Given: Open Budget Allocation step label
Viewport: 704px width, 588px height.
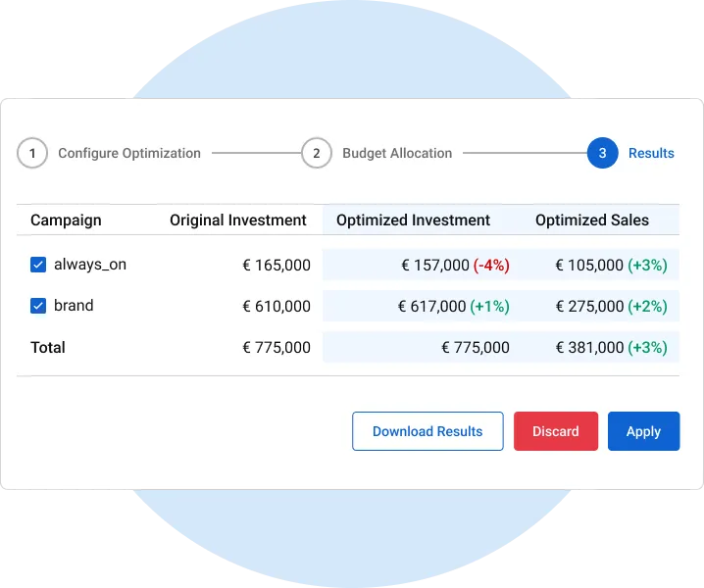Looking at the screenshot, I should [397, 153].
